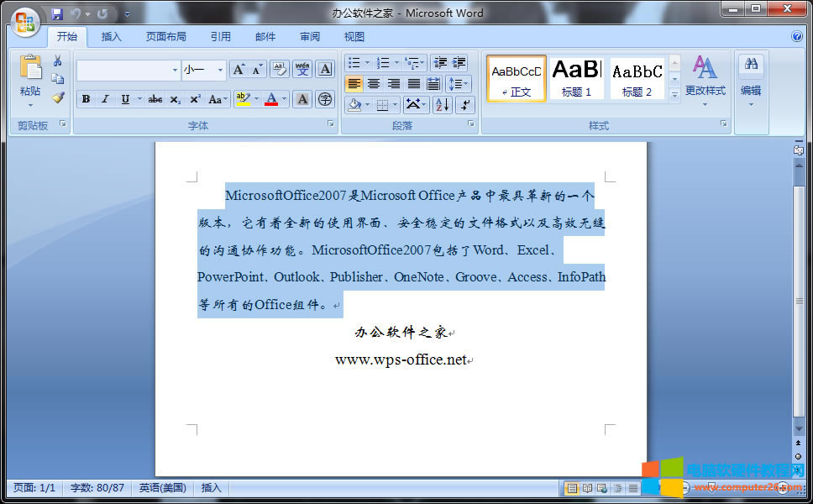Switch to Full Screen Reading view
This screenshot has height=504, width=813.
(x=587, y=488)
